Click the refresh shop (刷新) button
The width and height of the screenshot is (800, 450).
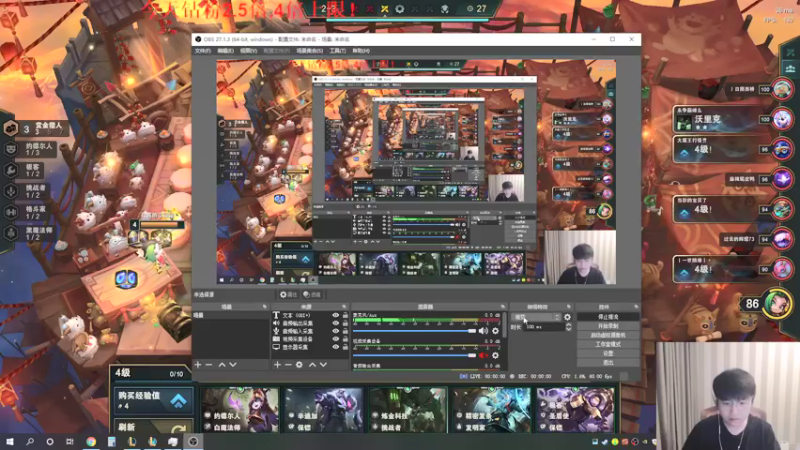[x=155, y=426]
